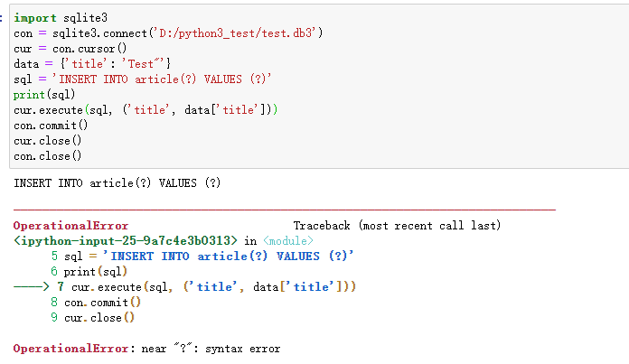The height and width of the screenshot is (364, 629).
Task: Click the sql assignment line in code cell
Action: (143, 79)
